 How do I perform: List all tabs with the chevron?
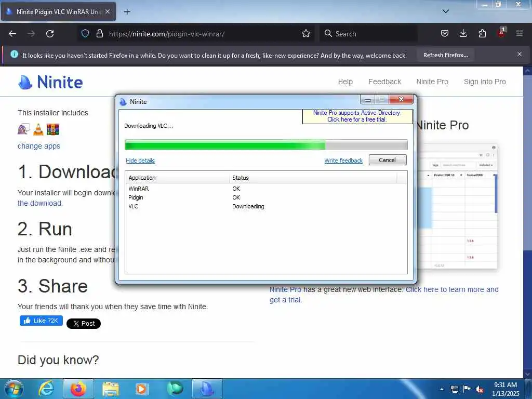(446, 11)
